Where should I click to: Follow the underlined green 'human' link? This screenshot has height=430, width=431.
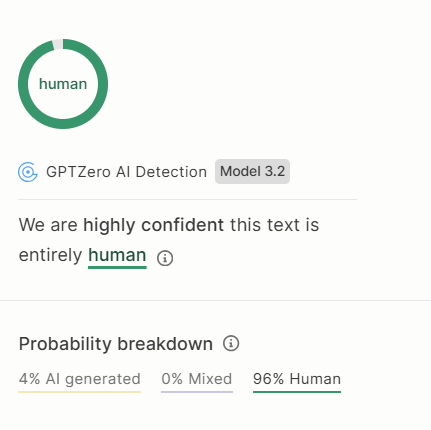117,256
